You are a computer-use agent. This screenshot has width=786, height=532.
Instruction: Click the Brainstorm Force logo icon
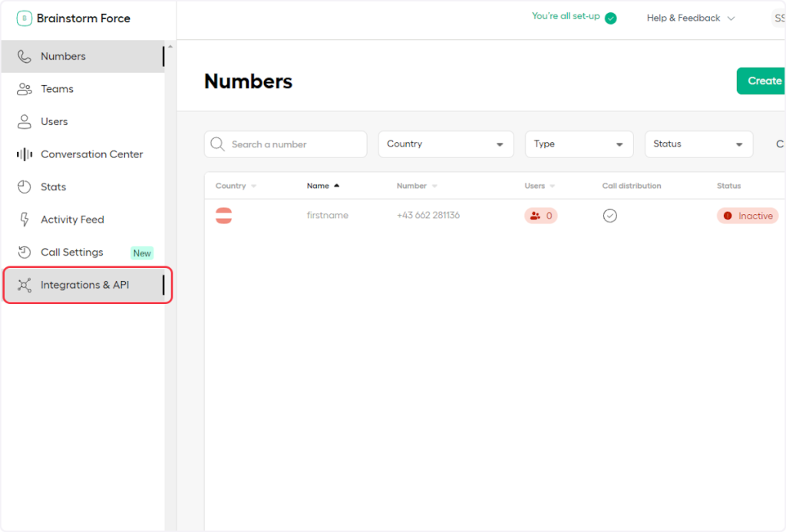pyautogui.click(x=24, y=18)
